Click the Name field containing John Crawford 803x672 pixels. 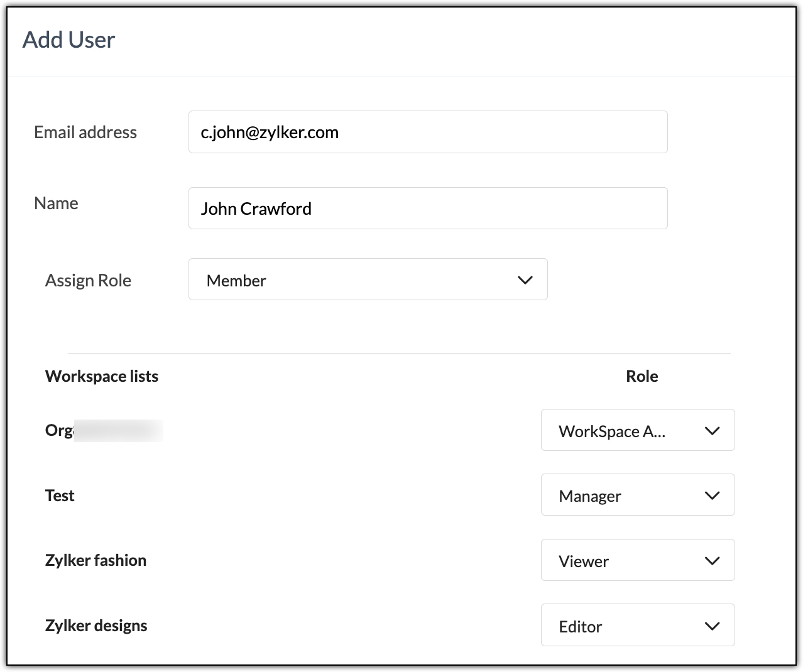[428, 208]
